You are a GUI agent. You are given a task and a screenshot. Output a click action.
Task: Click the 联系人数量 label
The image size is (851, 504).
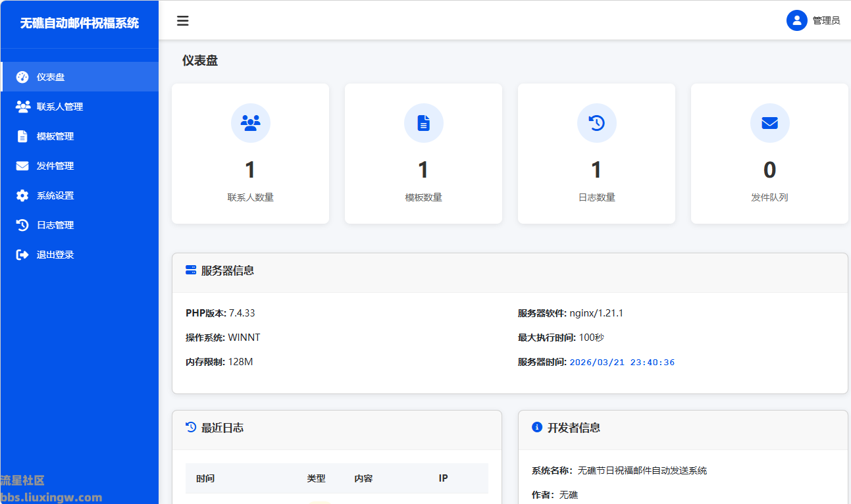251,197
